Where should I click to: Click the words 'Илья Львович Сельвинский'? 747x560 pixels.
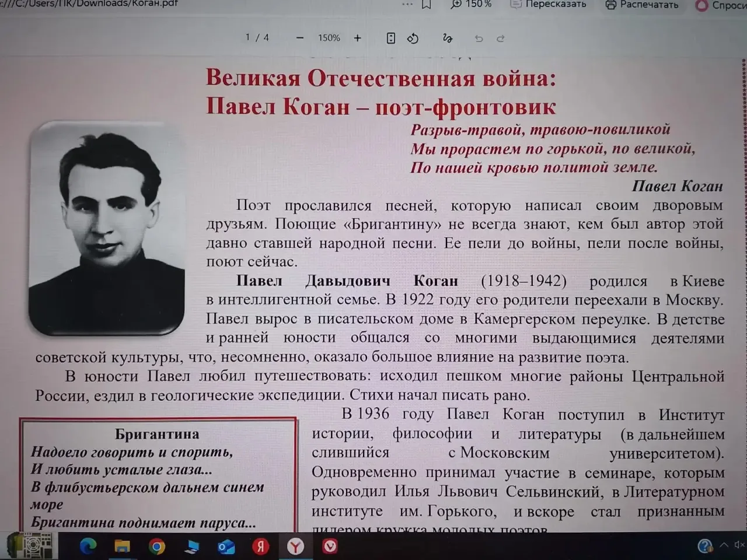pyautogui.click(x=498, y=492)
